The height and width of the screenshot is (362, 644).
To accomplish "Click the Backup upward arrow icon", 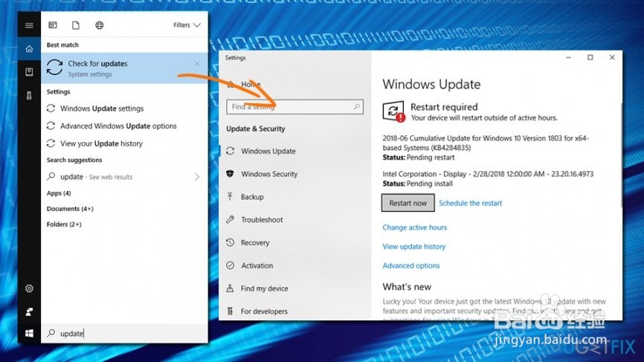I will tap(230, 196).
